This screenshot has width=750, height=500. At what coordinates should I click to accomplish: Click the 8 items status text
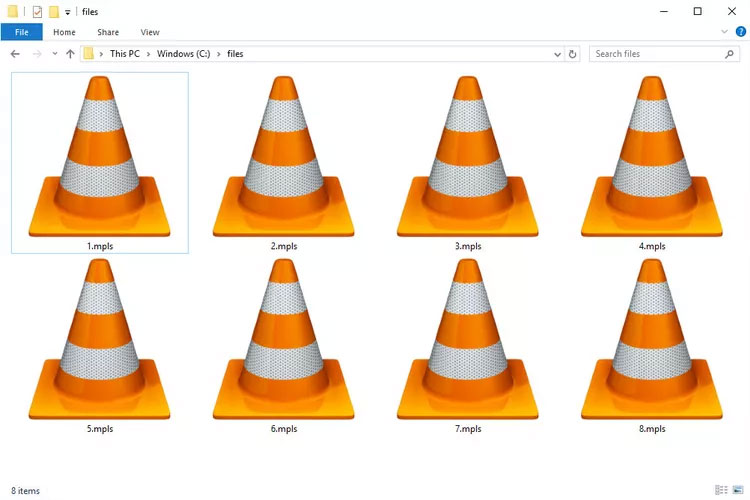[x=25, y=491]
